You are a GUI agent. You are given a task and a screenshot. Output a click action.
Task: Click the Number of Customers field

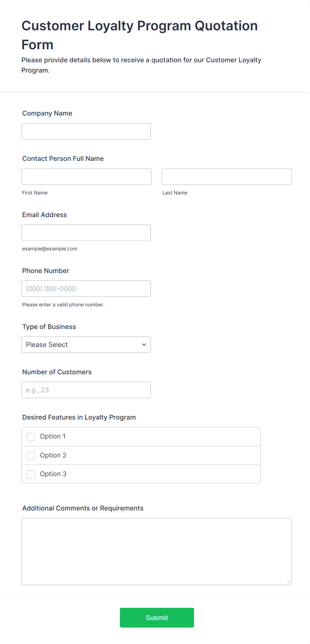tap(86, 390)
